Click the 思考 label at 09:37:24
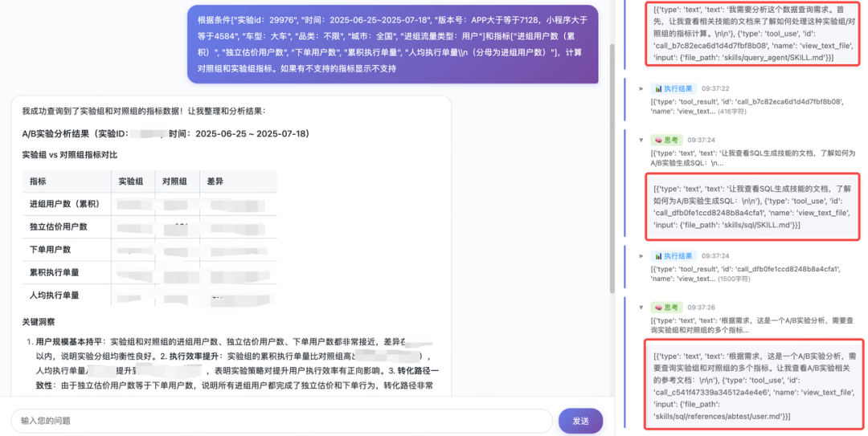Image resolution: width=868 pixels, height=436 pixels. [x=671, y=140]
